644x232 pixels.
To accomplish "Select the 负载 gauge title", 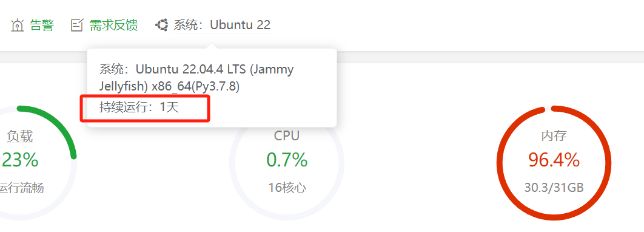I will (x=20, y=136).
